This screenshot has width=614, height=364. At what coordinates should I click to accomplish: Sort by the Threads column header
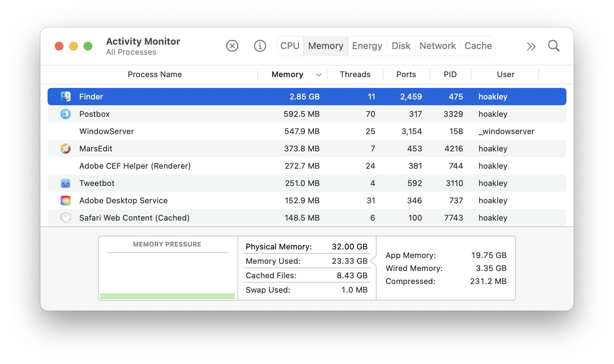click(x=355, y=75)
